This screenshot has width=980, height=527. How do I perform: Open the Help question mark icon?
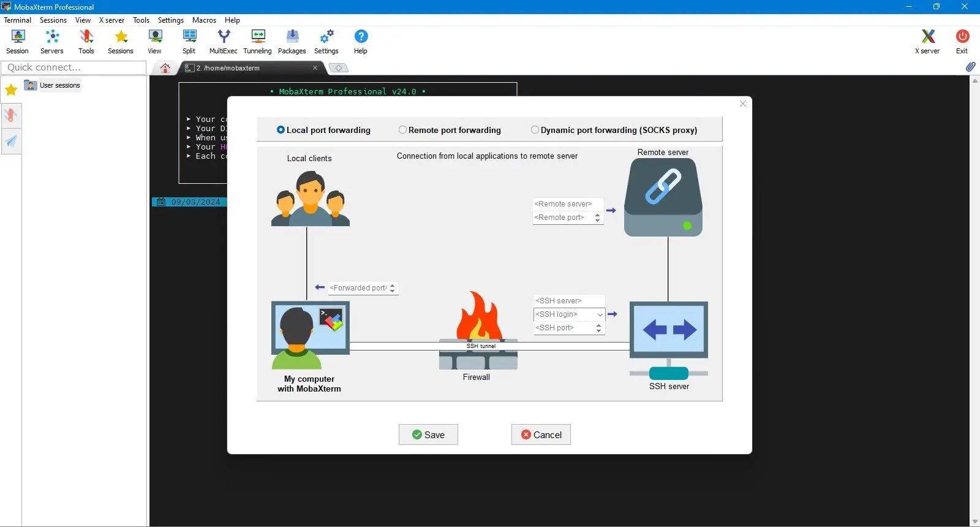361,42
